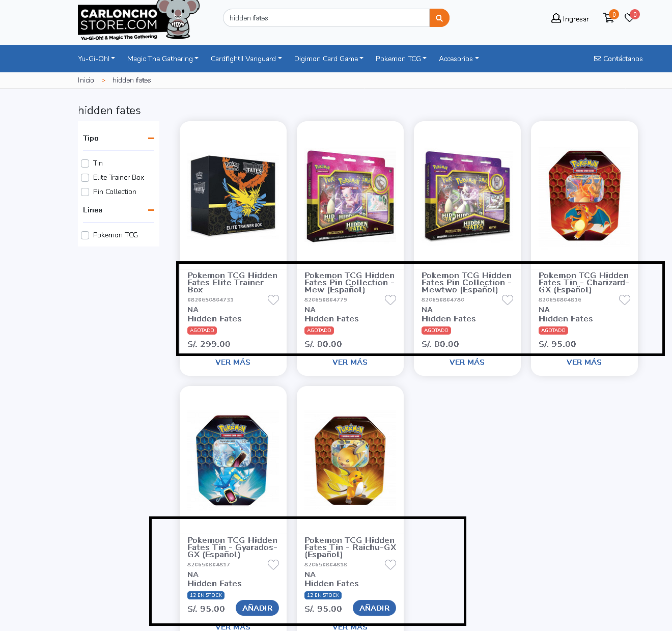Favorite the Gyarados-GX tin heart icon

click(x=273, y=565)
